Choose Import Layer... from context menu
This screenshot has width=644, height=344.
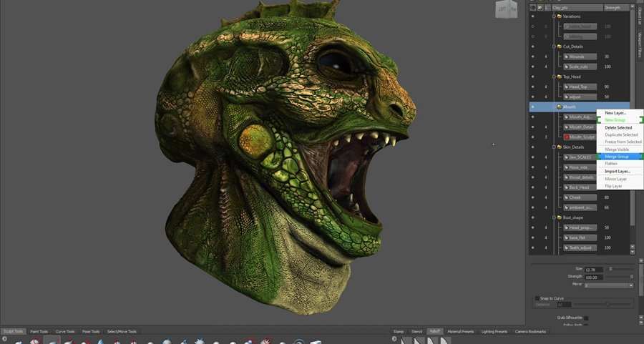point(620,171)
